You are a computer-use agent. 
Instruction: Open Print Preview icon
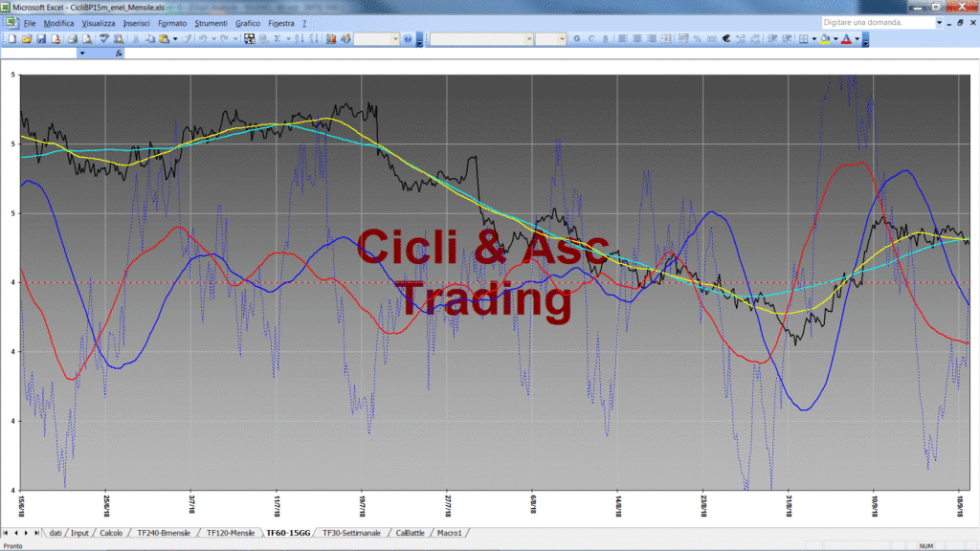pos(87,38)
